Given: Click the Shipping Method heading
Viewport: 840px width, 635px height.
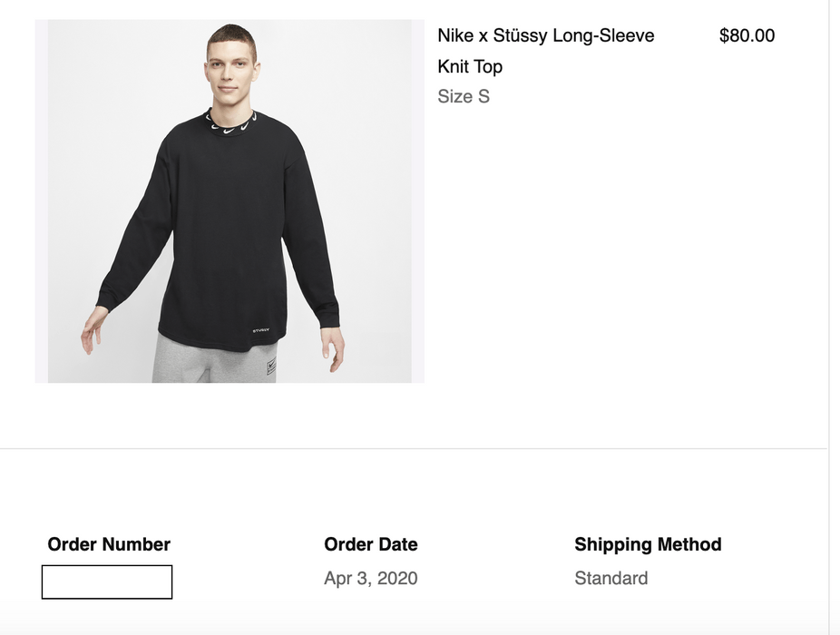Looking at the screenshot, I should tap(648, 544).
